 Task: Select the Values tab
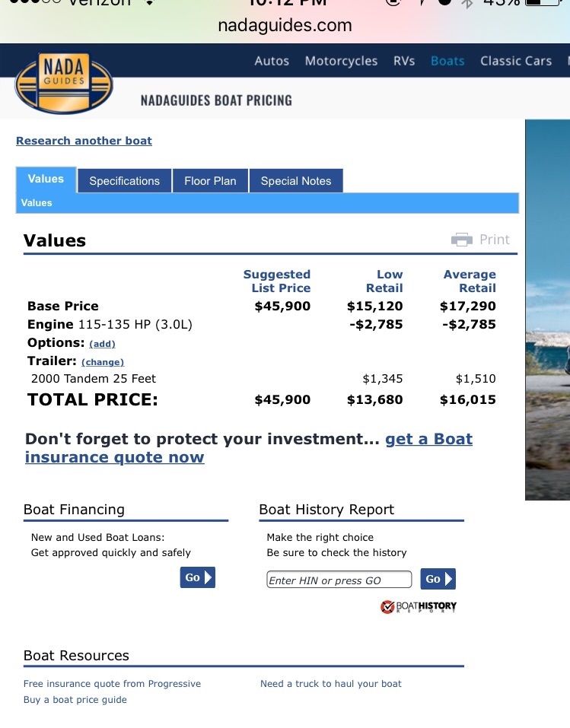pyautogui.click(x=46, y=180)
